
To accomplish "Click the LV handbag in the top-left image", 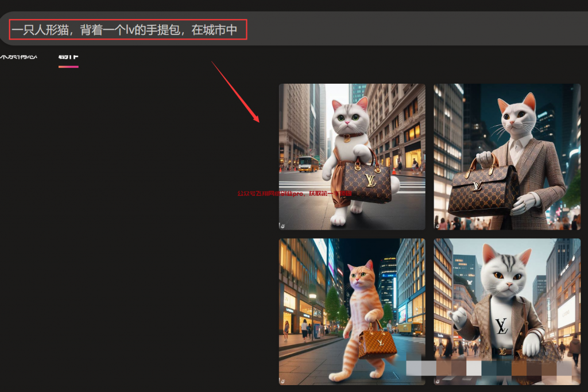I will point(369,184).
